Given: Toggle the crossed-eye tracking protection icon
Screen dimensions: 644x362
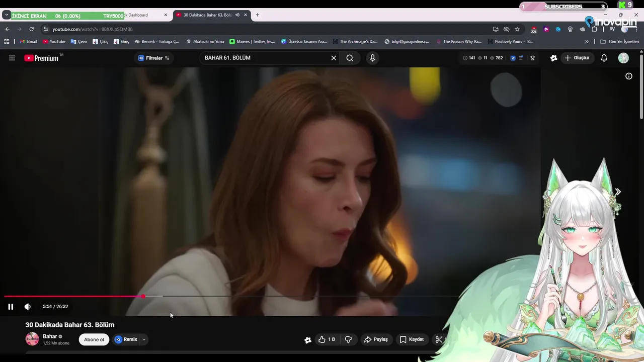Looking at the screenshot, I should tap(506, 29).
